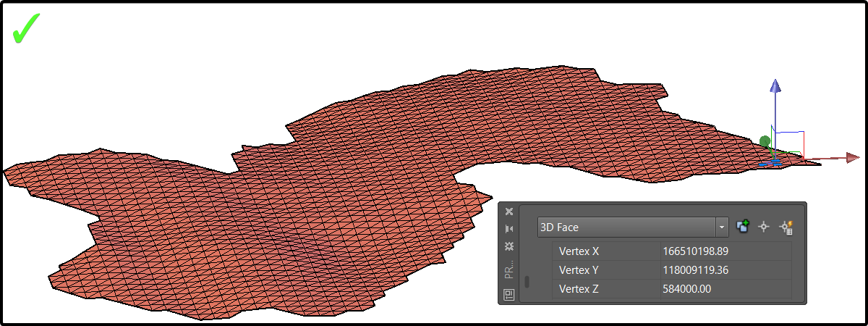Click the Properties palette vertical title label
Viewport: 868px width, 326px height.
509,269
